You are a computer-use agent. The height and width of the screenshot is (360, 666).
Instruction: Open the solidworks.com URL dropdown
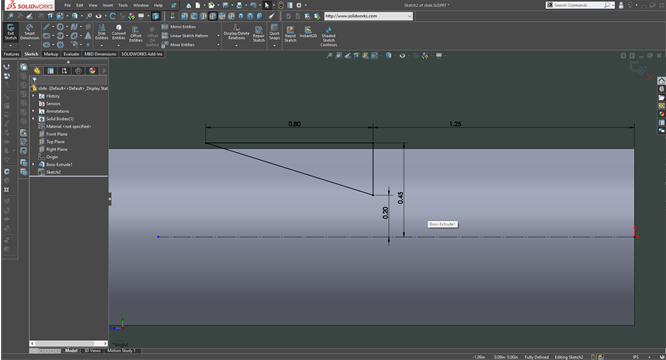click(409, 16)
